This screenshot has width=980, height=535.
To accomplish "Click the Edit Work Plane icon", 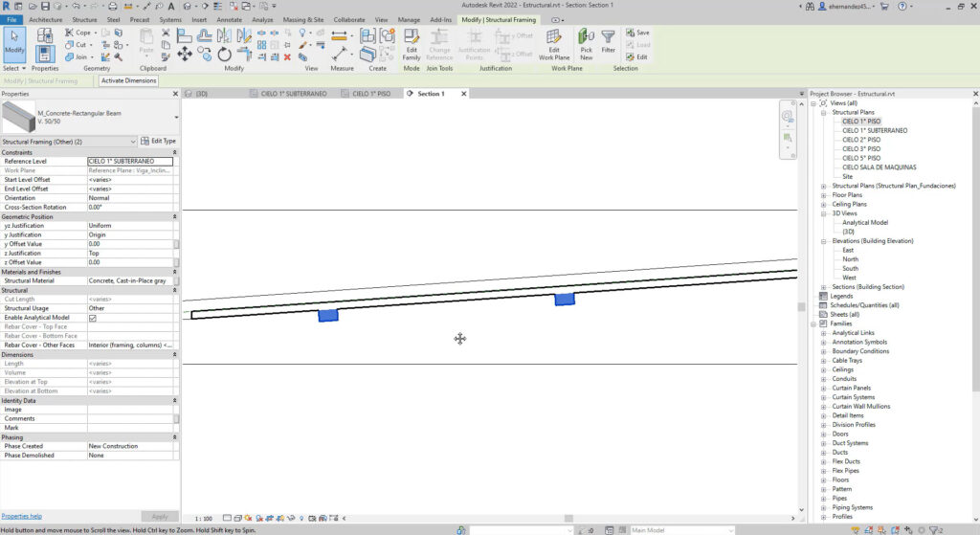I will pyautogui.click(x=553, y=43).
